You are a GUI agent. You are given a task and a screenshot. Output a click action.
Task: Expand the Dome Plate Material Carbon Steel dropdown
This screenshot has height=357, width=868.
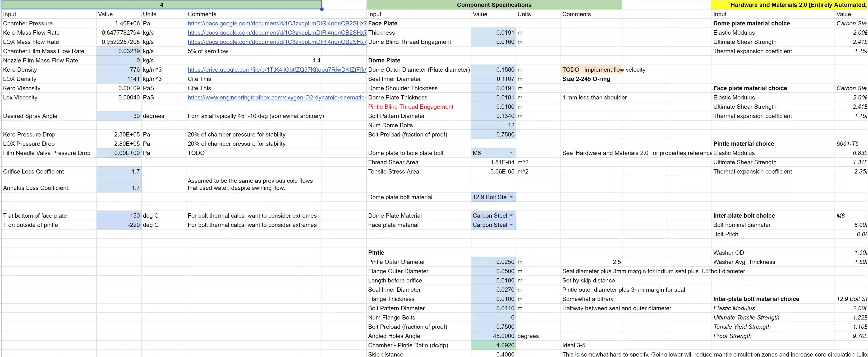tap(511, 216)
